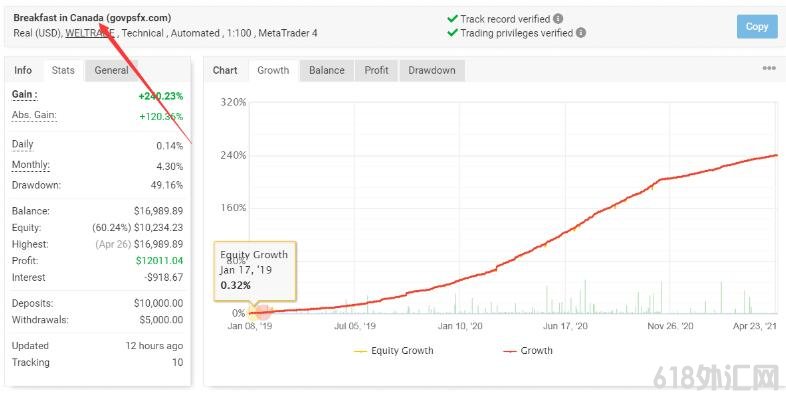This screenshot has height=402, width=786.
Task: Switch to the Info tab
Action: 23,70
